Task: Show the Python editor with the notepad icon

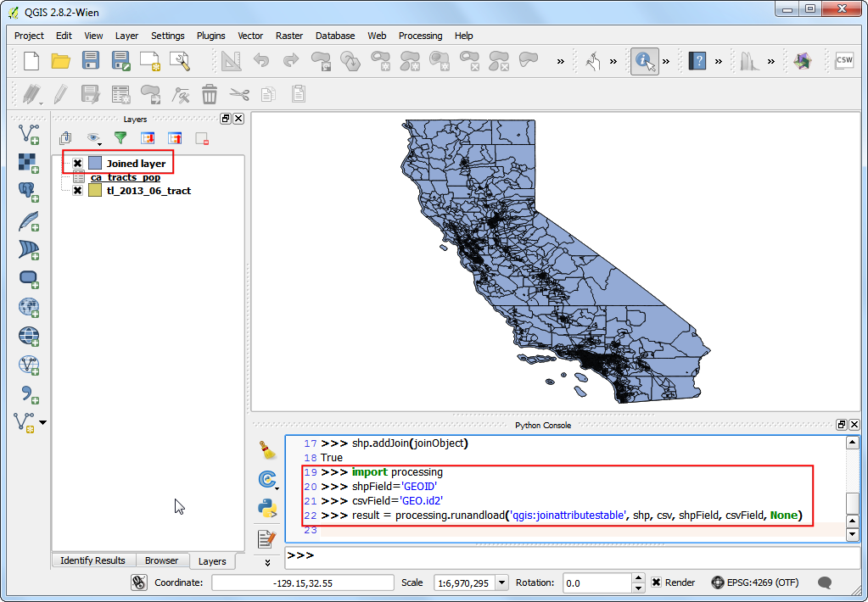Action: 267,538
